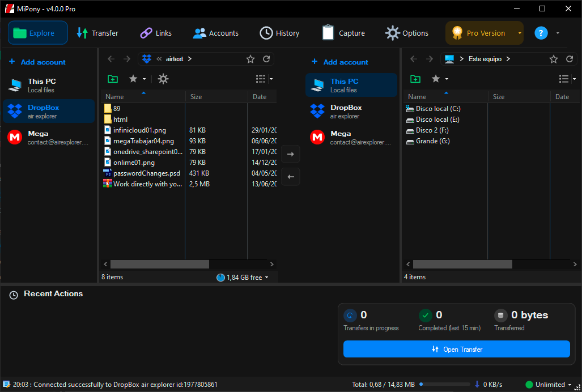Viewport: 582px width, 392px height.
Task: Expand the help dropdown arrow
Action: (x=558, y=33)
